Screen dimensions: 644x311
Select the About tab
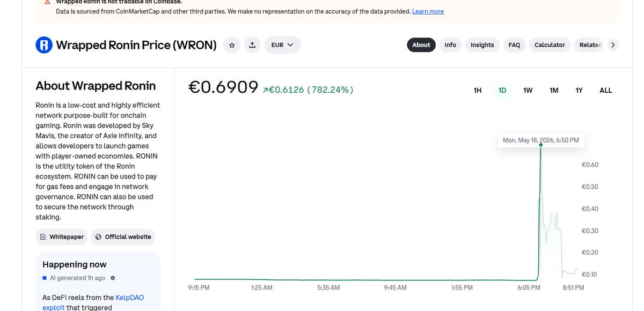[421, 45]
